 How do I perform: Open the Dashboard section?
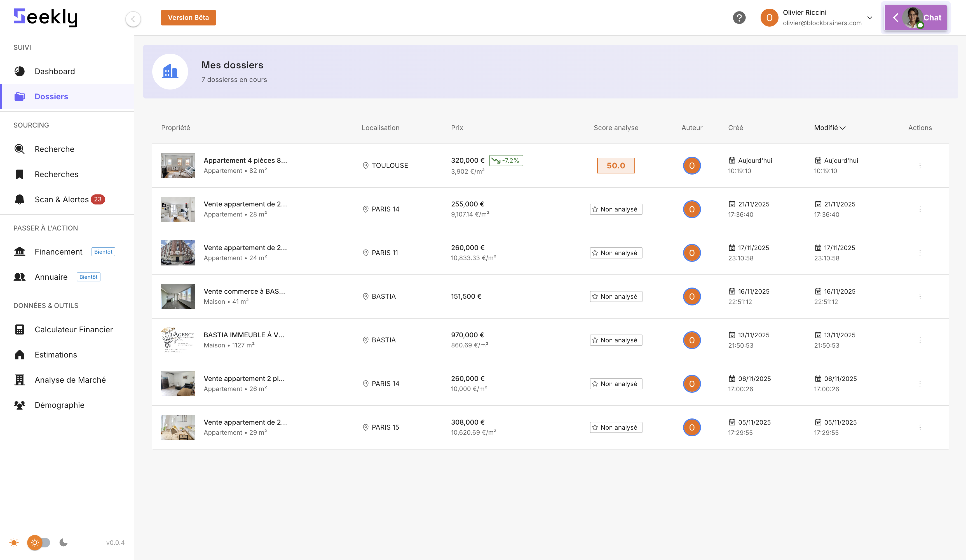pyautogui.click(x=55, y=71)
